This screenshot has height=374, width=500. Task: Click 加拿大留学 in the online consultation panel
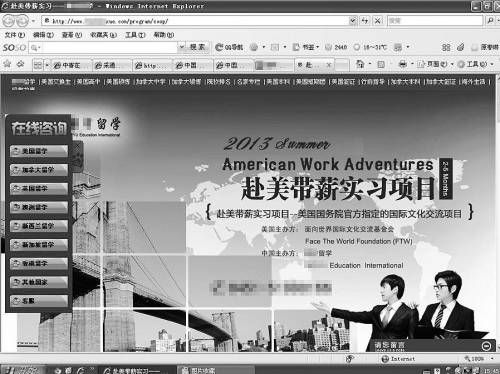[39, 170]
